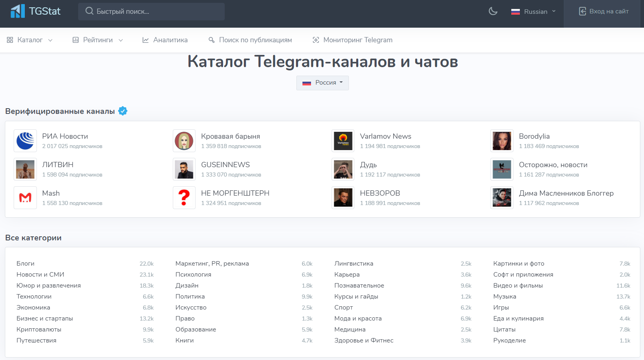644x360 pixels.
Task: Open the Лингвистика category
Action: point(354,264)
